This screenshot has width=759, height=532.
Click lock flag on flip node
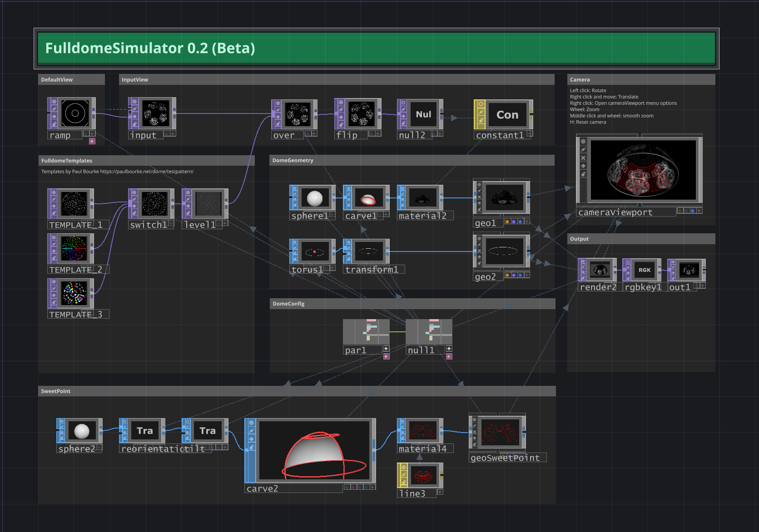(x=341, y=124)
